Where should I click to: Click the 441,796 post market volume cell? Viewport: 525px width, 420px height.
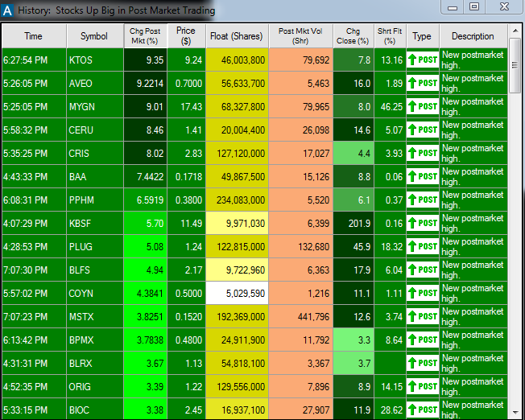pyautogui.click(x=301, y=316)
